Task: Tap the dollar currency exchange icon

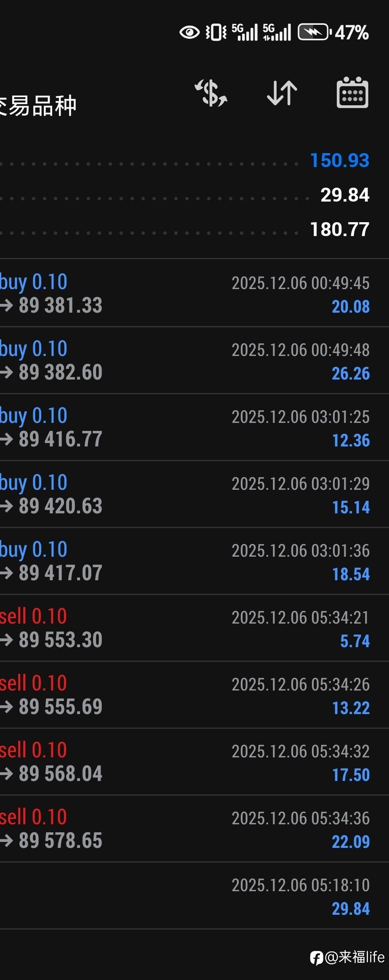Action: 211,93
